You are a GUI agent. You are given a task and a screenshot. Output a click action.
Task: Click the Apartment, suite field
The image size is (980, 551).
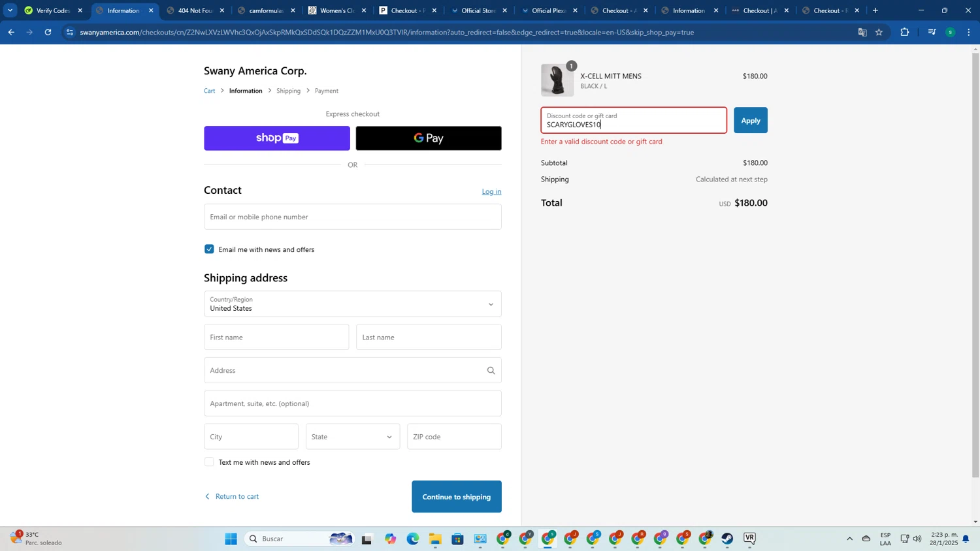click(353, 403)
